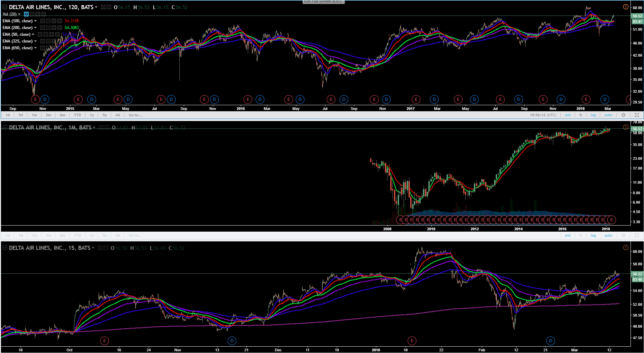Expand the EMA (50, close) dropdown arrow

click(x=33, y=34)
